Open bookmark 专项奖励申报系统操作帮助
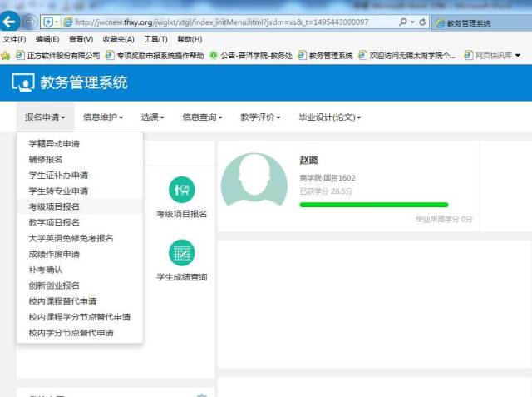Screen dimensions: 532x397 click(x=155, y=56)
